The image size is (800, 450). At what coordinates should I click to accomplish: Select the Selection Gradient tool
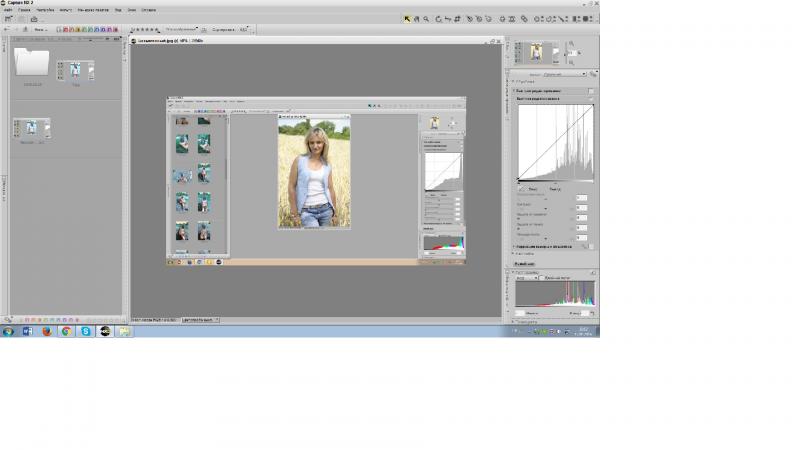point(576,19)
